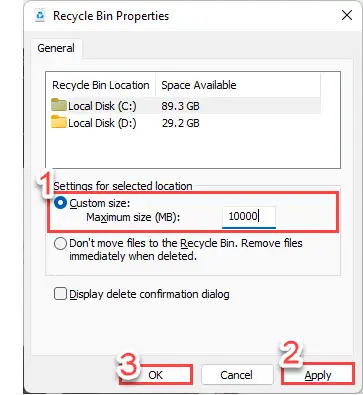Click the Space Available column header
Screen dimensions: 363x395
tap(199, 85)
